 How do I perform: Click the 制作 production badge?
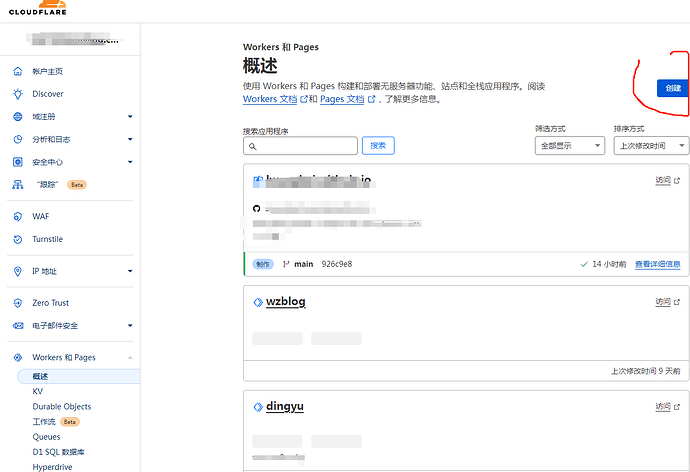pos(263,264)
